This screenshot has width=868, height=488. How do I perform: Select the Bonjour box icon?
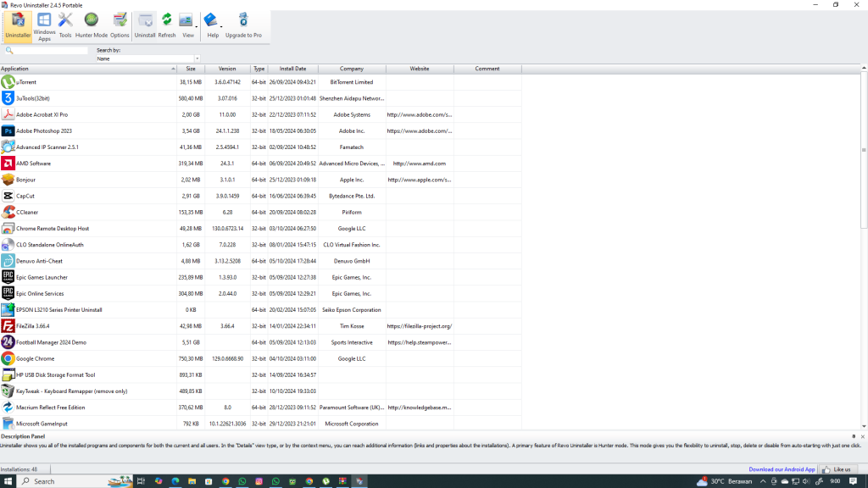(8, 180)
